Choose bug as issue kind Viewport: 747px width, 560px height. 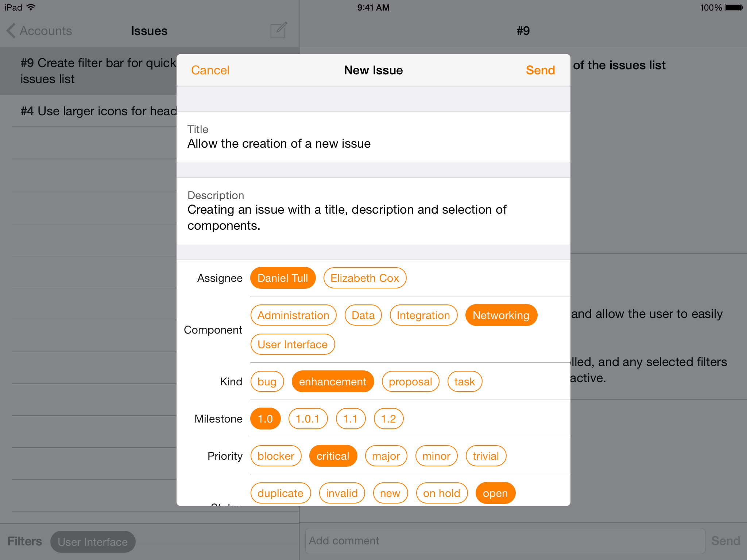point(267,382)
